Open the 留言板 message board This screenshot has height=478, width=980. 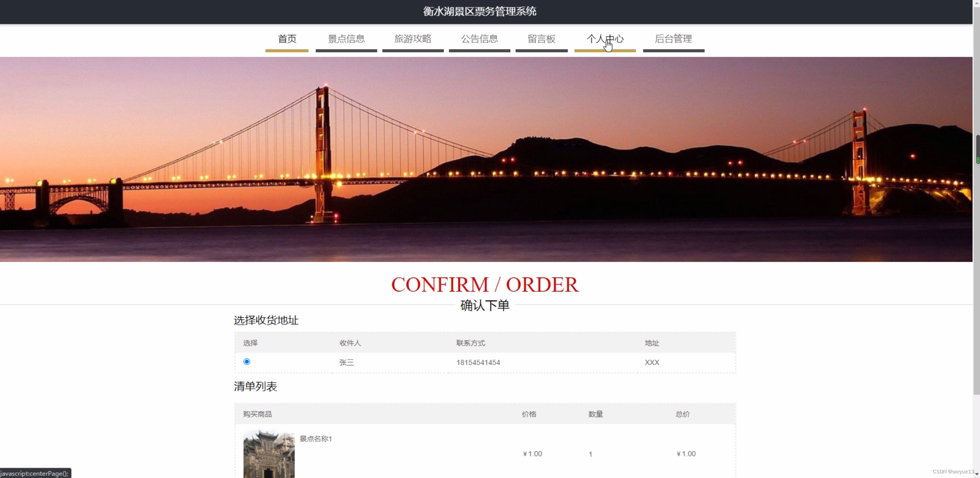541,39
